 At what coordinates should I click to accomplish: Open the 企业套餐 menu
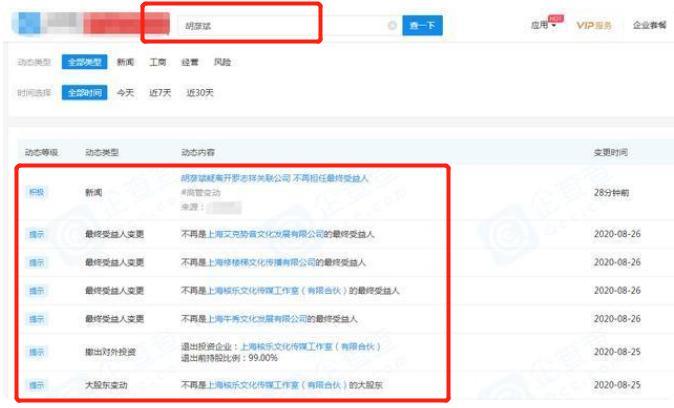pos(650,25)
